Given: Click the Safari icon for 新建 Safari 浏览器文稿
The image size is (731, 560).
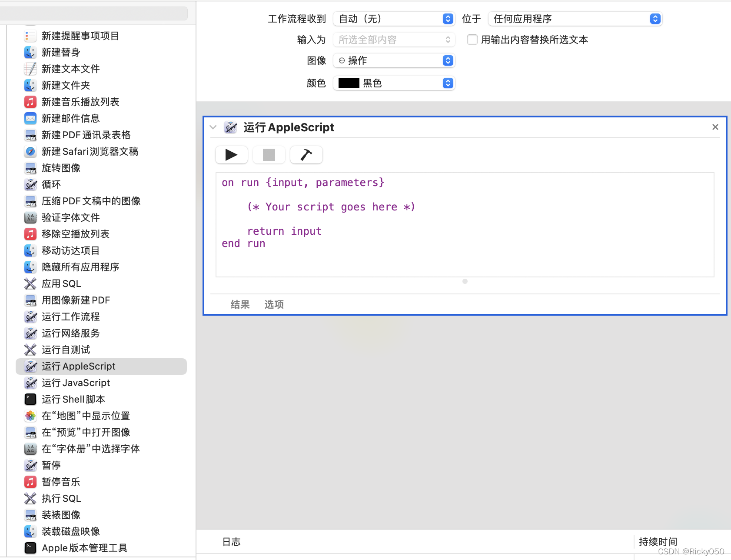Looking at the screenshot, I should point(30,151).
